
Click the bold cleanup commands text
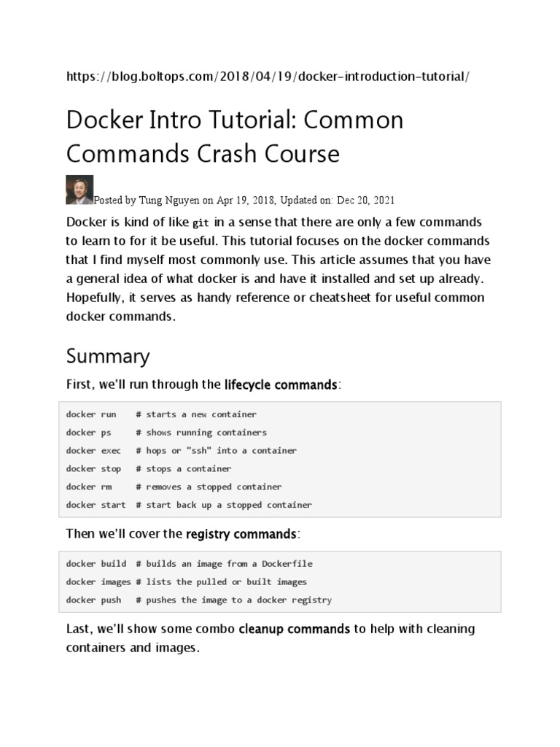295,628
